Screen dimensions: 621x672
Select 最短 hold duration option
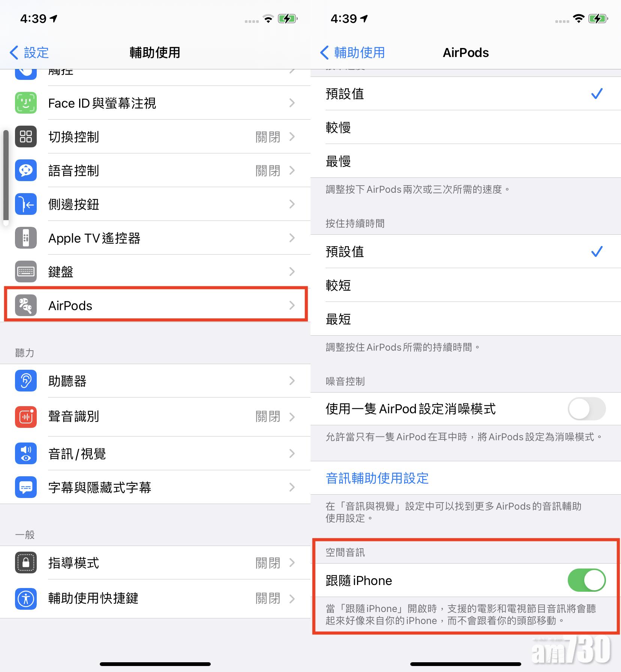(466, 319)
